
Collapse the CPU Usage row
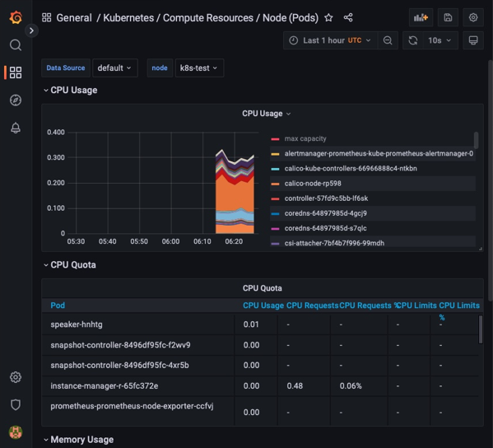tap(71, 91)
